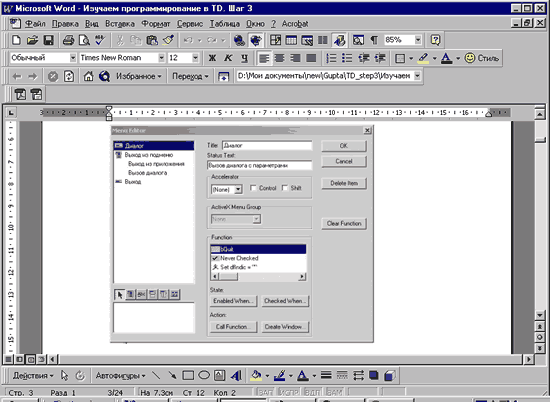Screen dimensions: 550x402
Task: Click the Clear Function button
Action: [x=344, y=223]
